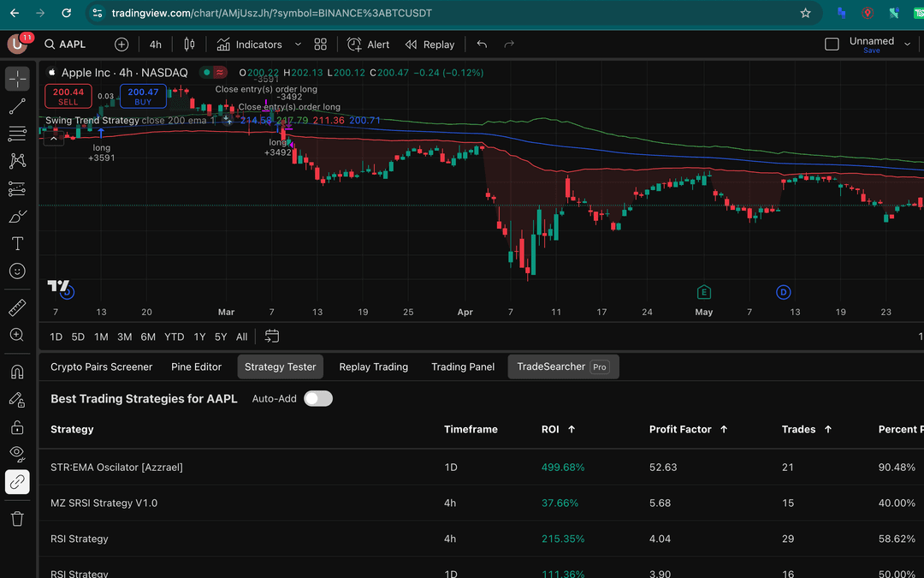924x578 pixels.
Task: Activate the zoom in tool
Action: [x=17, y=335]
